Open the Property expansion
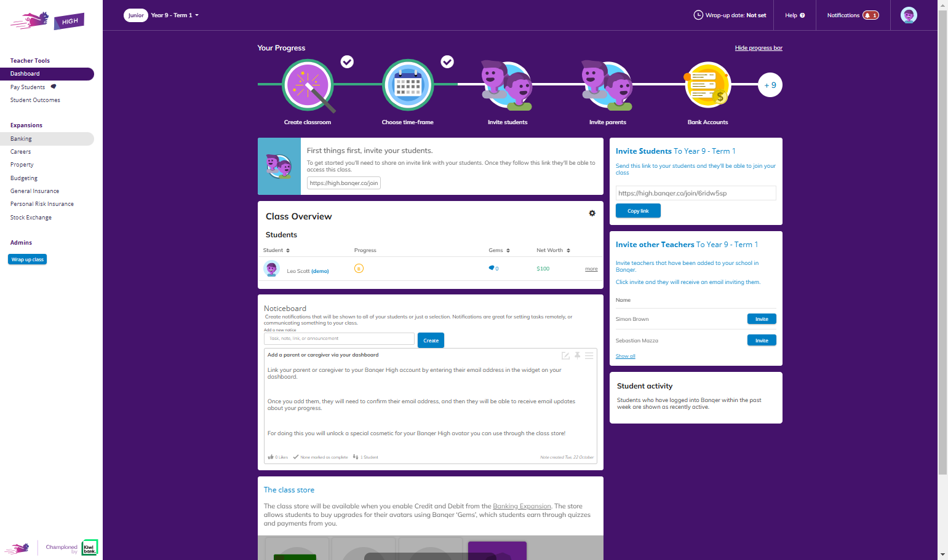The height and width of the screenshot is (560, 948). tap(22, 165)
